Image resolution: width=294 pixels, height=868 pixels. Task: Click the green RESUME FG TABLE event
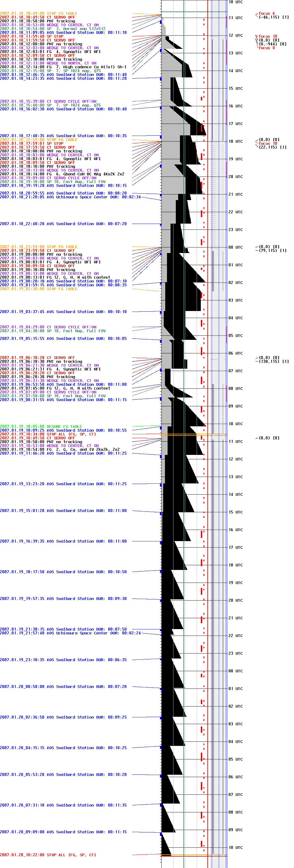click(x=41, y=427)
